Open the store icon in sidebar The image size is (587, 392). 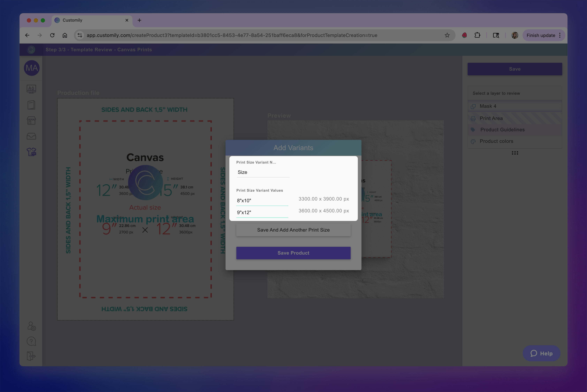31,120
